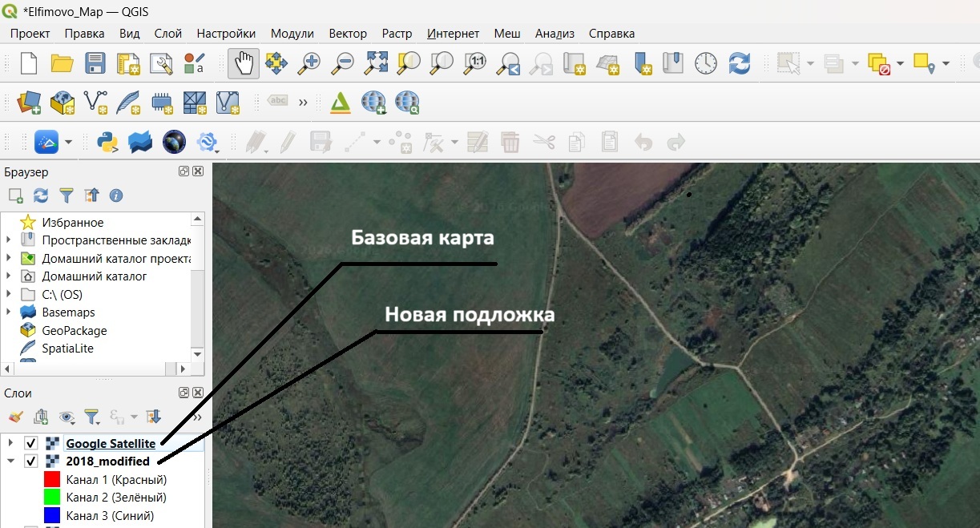Select the Zoom Out magnifier tool
Screen dimensions: 980x528
[x=343, y=63]
